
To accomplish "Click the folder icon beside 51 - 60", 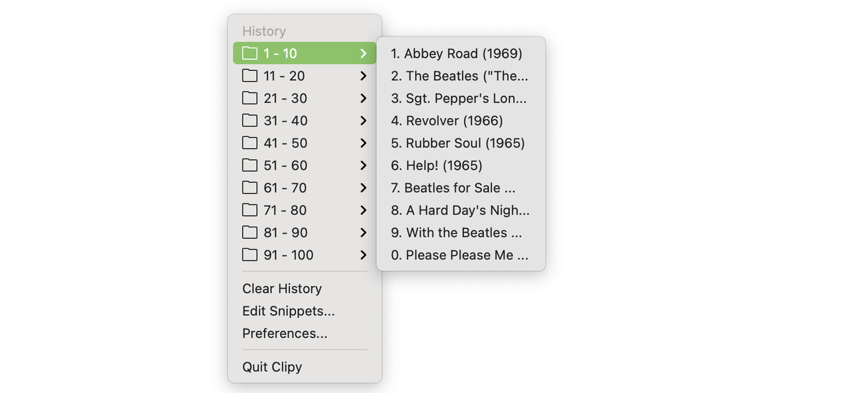I will point(250,165).
